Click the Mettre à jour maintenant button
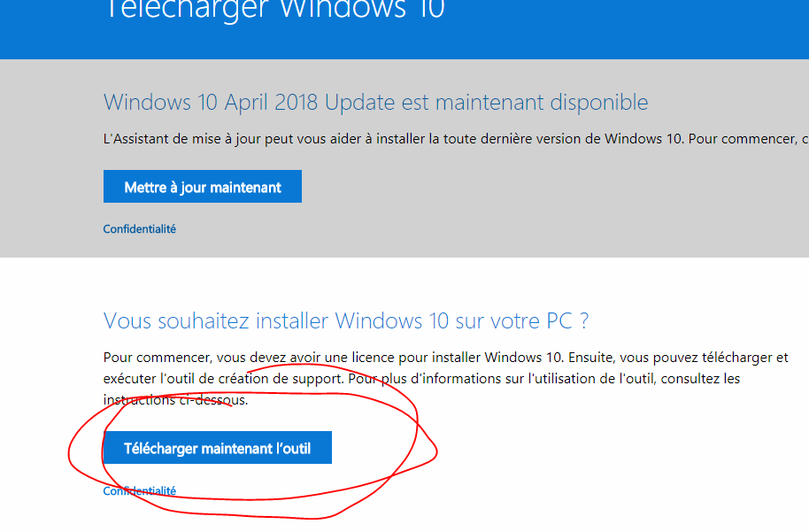The width and height of the screenshot is (809, 532). click(202, 186)
